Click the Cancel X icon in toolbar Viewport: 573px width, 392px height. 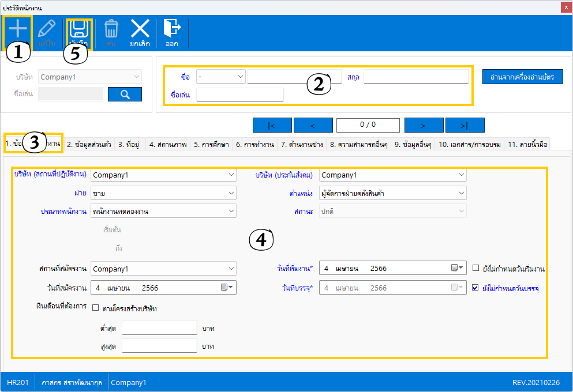tap(140, 29)
